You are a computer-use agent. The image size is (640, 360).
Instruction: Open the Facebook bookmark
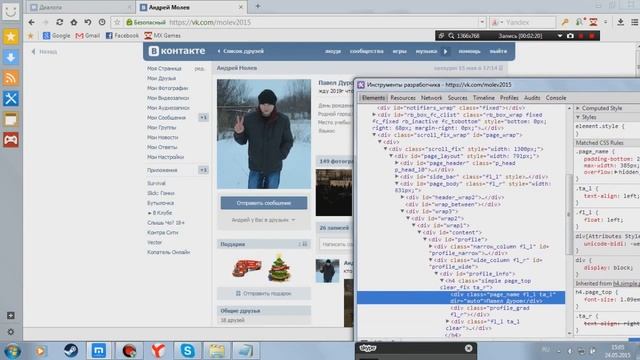coord(122,36)
